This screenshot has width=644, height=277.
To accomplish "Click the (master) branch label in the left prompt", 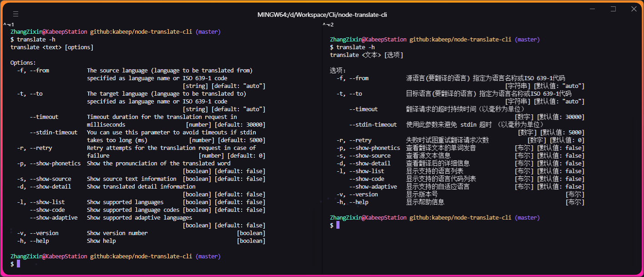I will (208, 31).
